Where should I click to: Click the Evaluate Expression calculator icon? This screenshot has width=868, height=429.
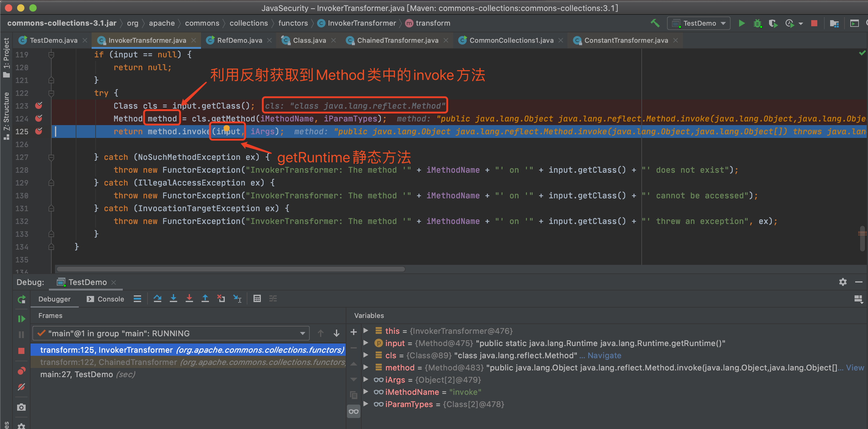click(257, 299)
